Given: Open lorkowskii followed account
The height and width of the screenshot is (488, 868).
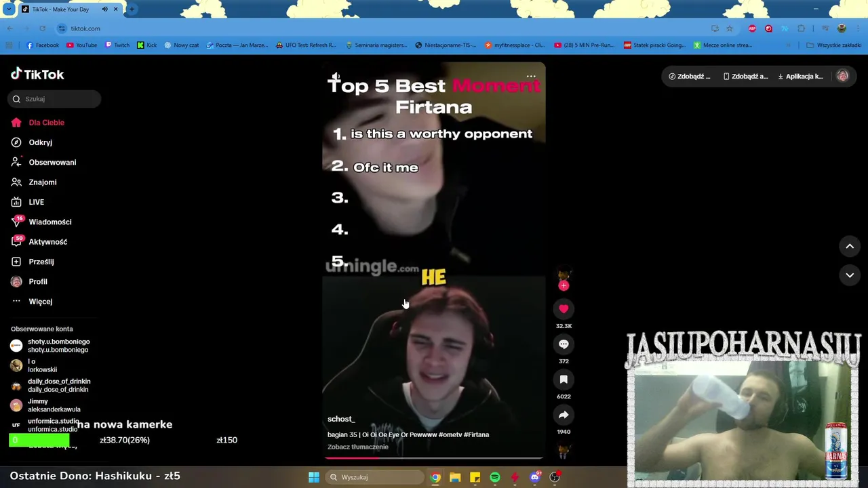Looking at the screenshot, I should [x=34, y=366].
